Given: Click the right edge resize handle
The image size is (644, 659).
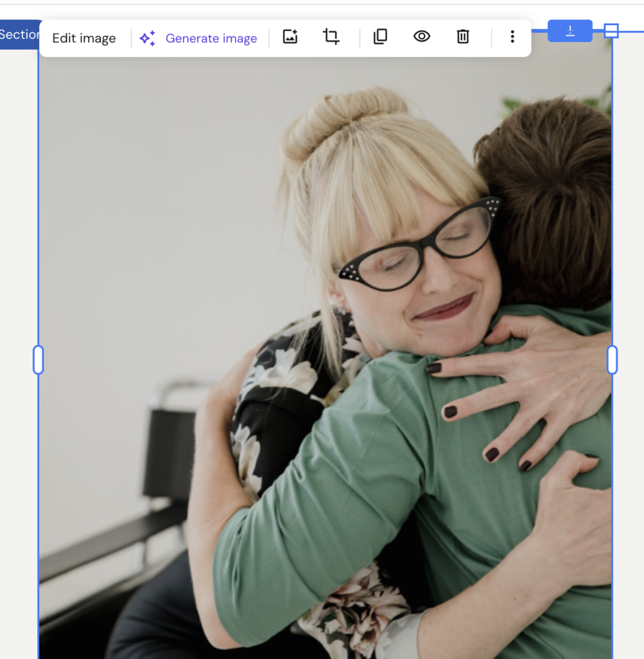Looking at the screenshot, I should pos(613,360).
